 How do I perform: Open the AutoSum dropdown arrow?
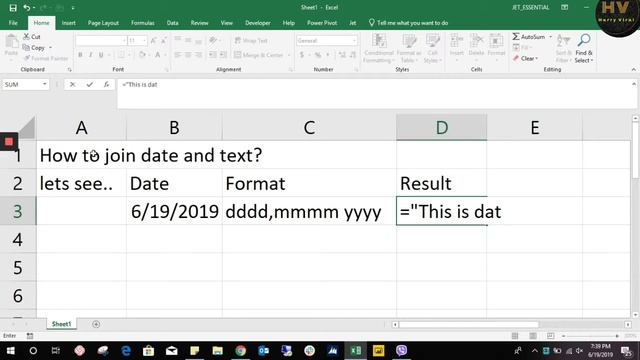coord(551,37)
